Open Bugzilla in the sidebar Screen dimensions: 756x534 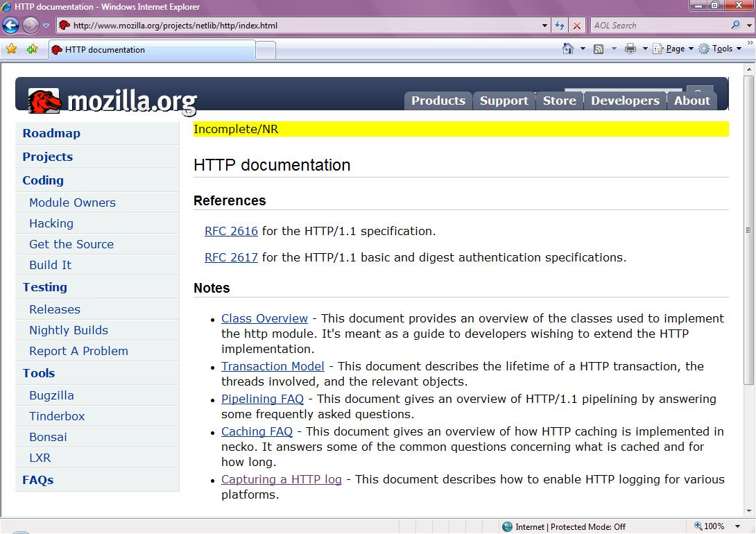pyautogui.click(x=51, y=395)
